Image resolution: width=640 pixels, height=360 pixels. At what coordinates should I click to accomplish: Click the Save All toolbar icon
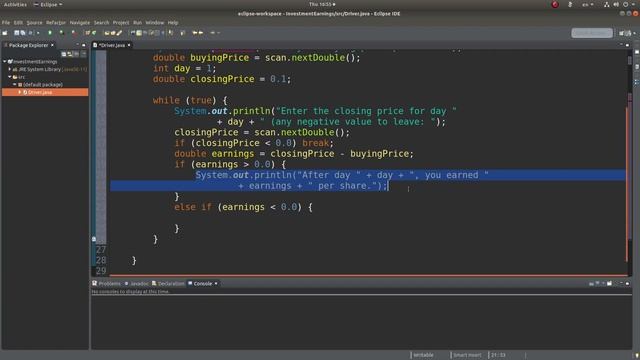tap(23, 33)
